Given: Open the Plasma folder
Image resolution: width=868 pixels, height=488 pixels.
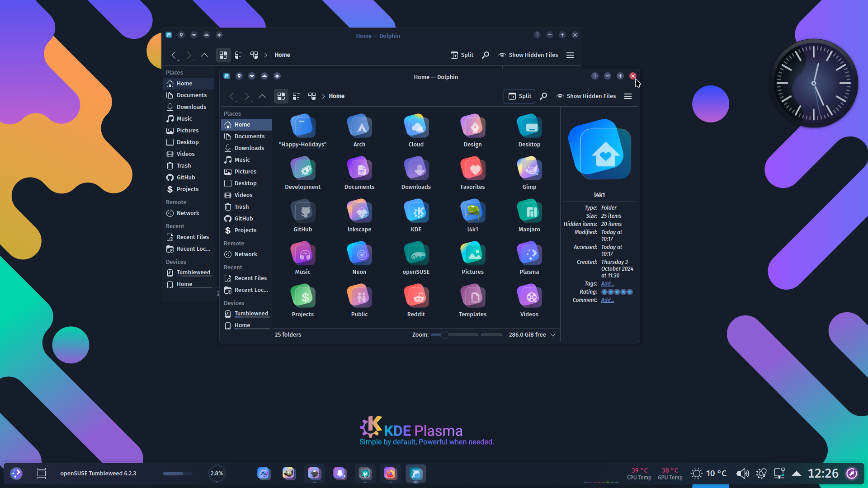Looking at the screenshot, I should [x=529, y=258].
